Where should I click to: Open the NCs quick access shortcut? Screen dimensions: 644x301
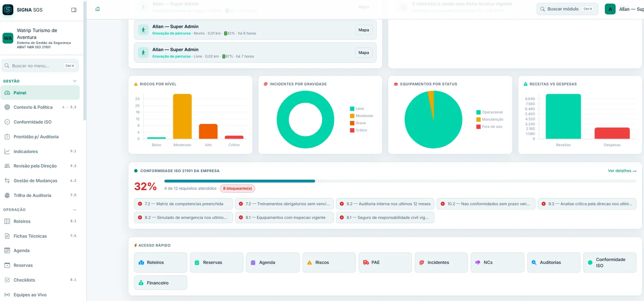click(498, 262)
